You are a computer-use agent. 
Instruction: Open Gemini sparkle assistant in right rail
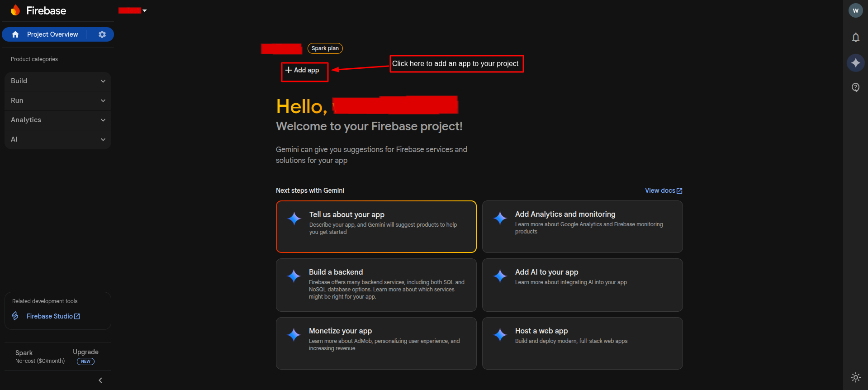(855, 62)
